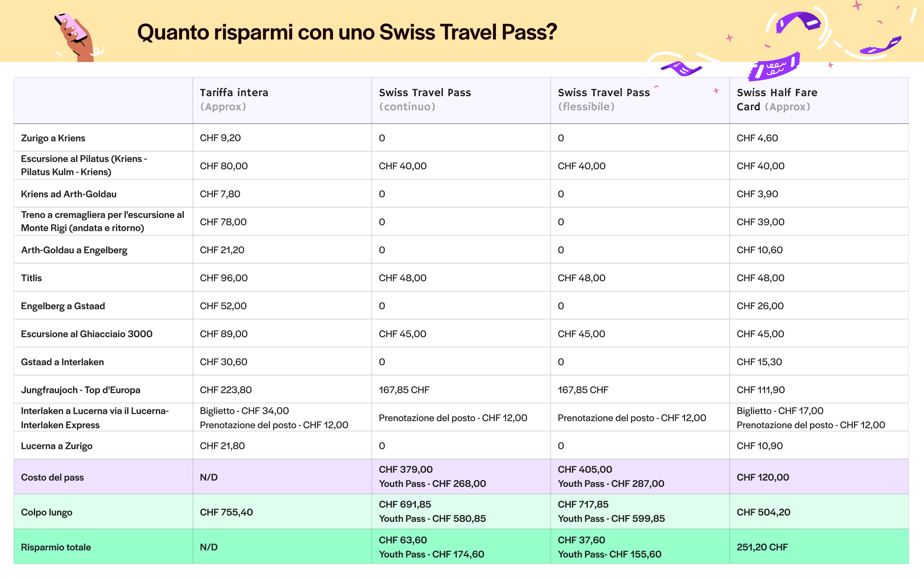Click the title 'Quanto risparmi con uno Swiss Travel Pass?'
The image size is (924, 579).
tap(347, 32)
